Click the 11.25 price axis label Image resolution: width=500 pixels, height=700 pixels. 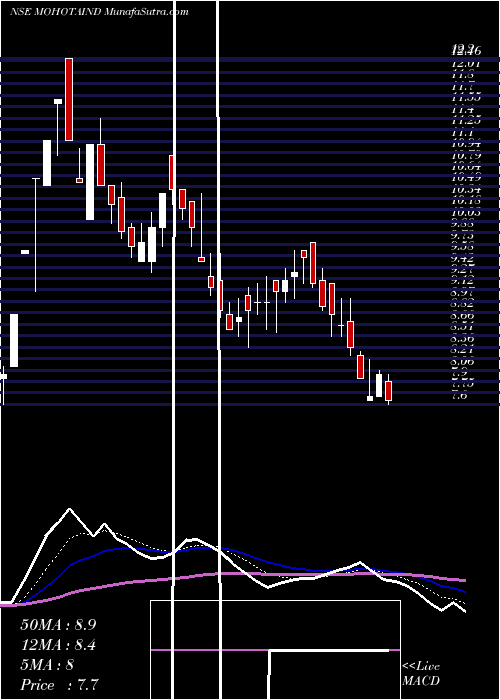click(466, 121)
